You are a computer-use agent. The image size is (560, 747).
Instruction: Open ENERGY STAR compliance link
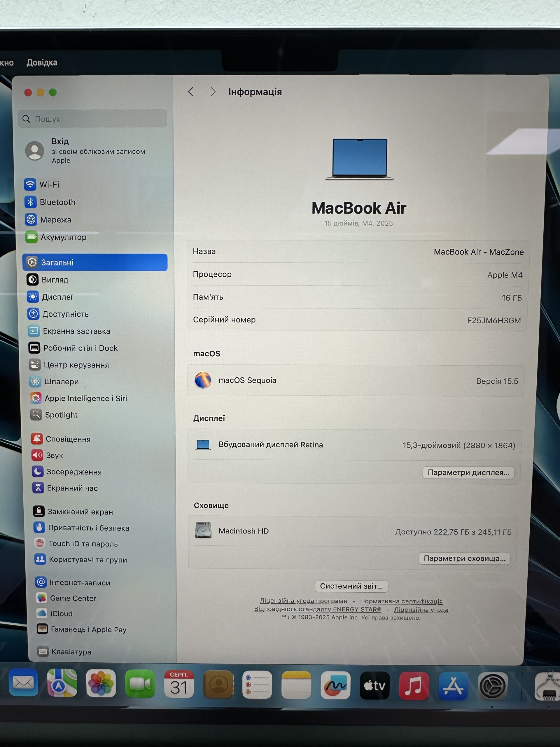(318, 609)
